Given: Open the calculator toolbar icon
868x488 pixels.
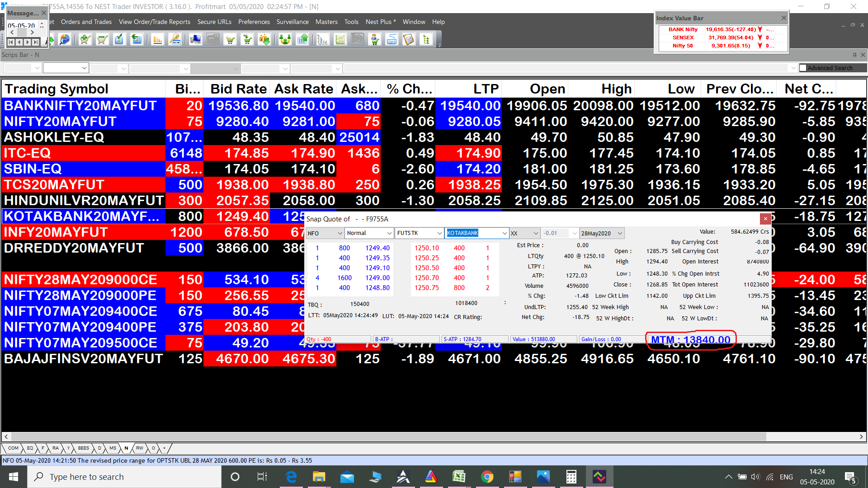Looking at the screenshot, I should [x=409, y=40].
